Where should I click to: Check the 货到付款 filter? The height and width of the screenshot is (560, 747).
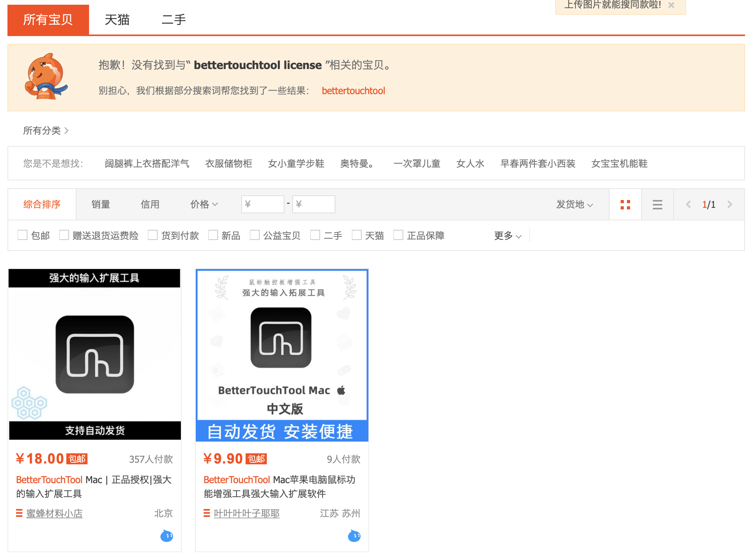(153, 235)
